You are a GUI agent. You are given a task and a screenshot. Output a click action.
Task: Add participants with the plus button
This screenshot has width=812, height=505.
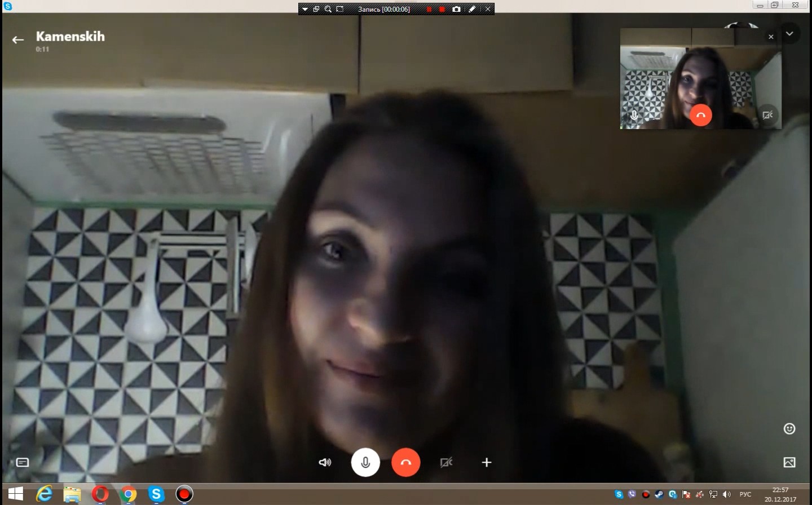[x=487, y=462]
